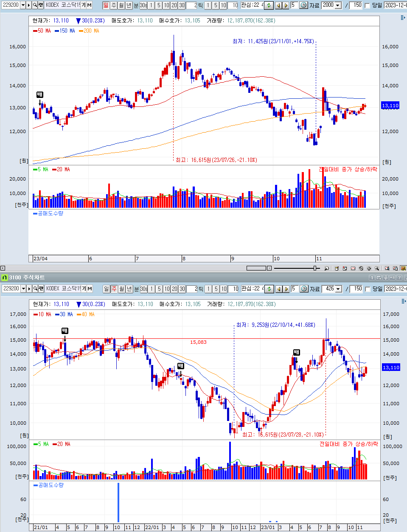Click the window link arrow title-bar icon
407x532 pixels.
click(x=379, y=278)
